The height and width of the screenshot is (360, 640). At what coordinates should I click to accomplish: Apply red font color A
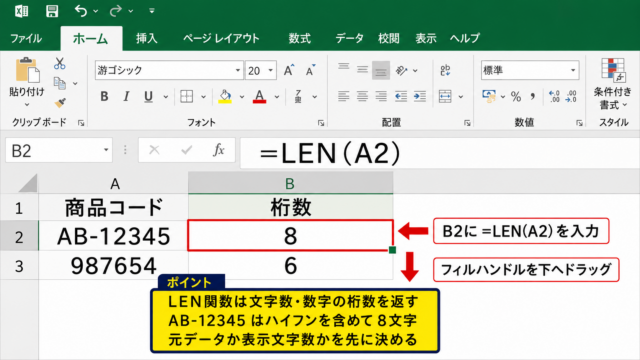[259, 97]
